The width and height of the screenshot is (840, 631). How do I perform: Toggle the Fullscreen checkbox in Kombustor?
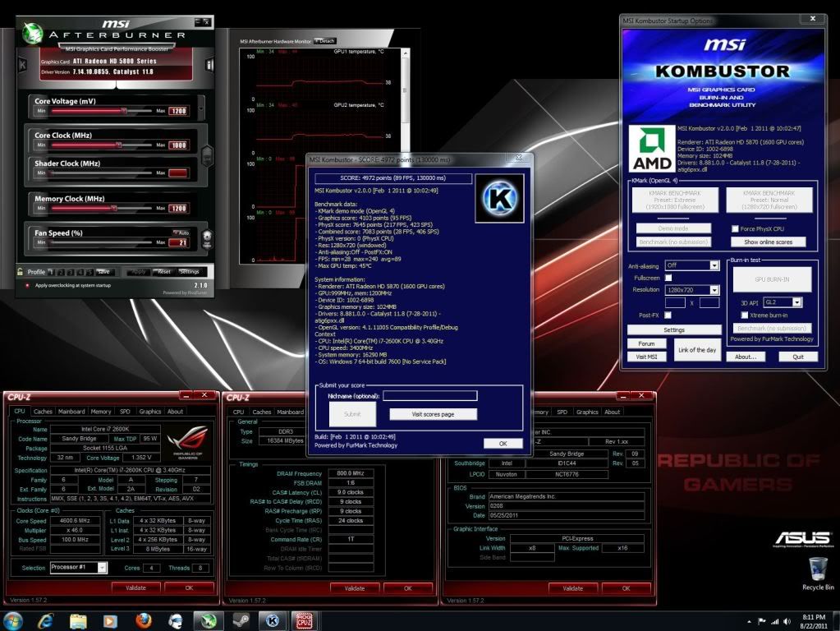click(x=668, y=278)
